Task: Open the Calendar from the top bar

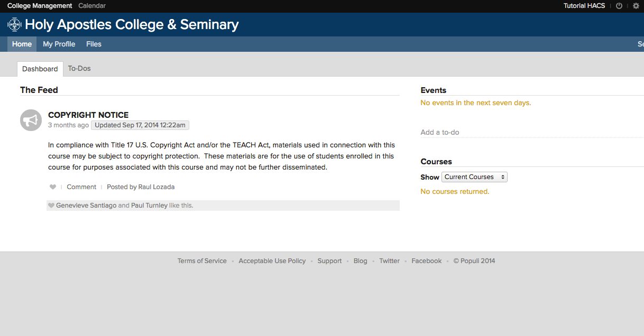Action: click(91, 6)
